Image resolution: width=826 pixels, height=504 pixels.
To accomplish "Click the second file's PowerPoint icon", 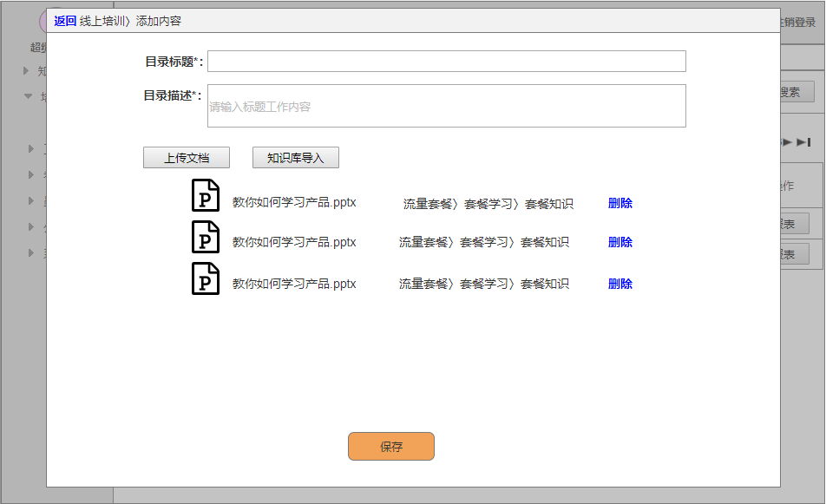I will 206,237.
